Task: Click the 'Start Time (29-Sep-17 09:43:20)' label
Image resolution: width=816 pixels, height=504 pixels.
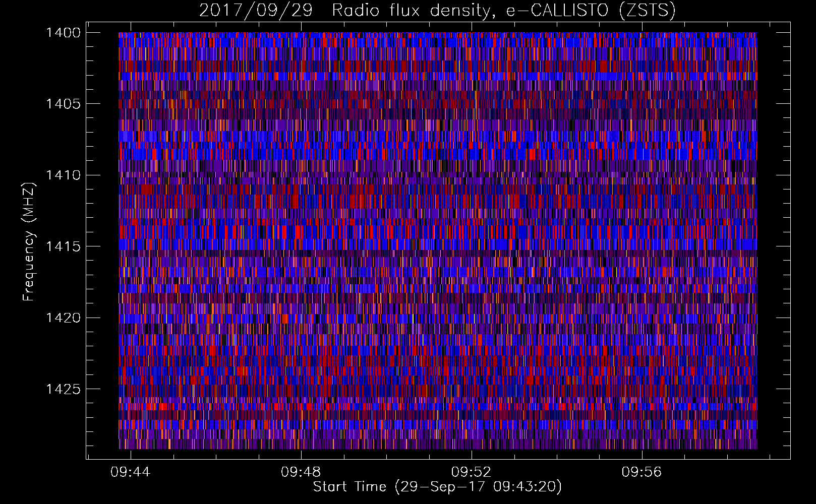Action: [437, 487]
